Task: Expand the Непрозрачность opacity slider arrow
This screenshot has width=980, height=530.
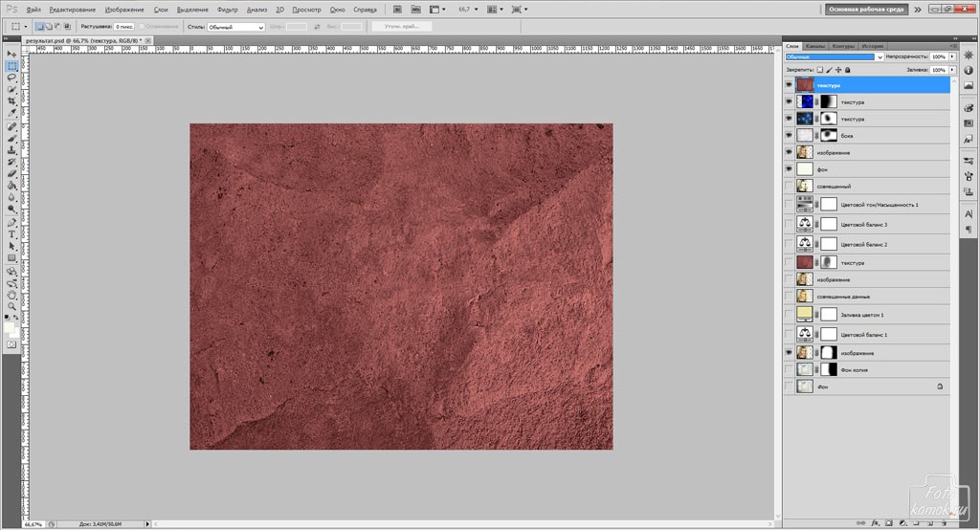Action: [952, 57]
